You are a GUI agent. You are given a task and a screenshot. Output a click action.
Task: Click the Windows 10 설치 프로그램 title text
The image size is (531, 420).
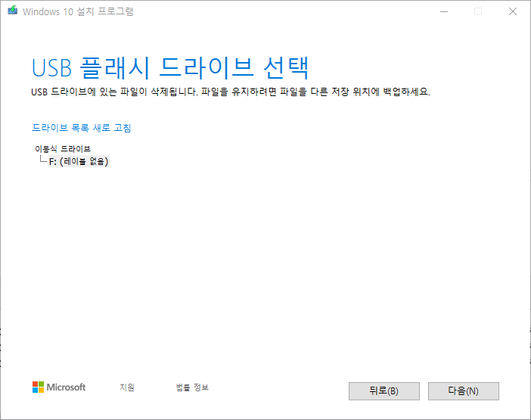pos(78,11)
